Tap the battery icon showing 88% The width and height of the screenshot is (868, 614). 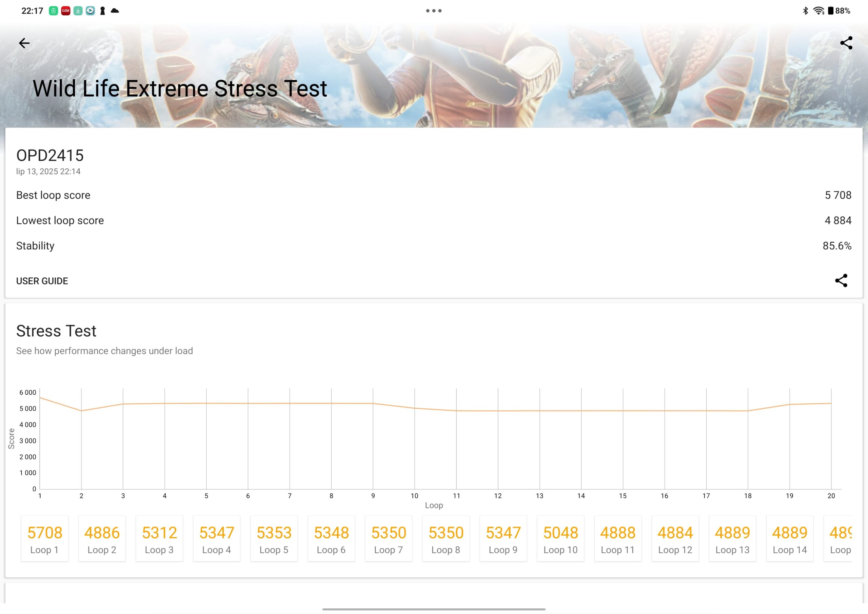pos(831,11)
